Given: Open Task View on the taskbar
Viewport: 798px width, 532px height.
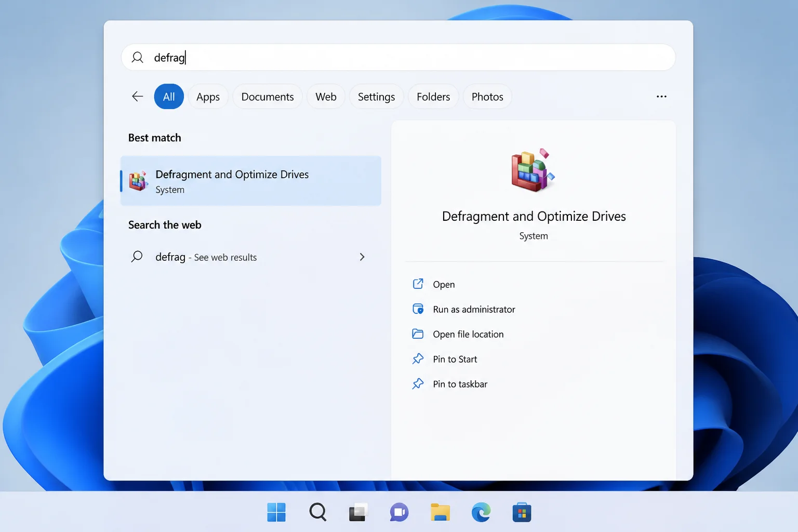Looking at the screenshot, I should pos(358,512).
